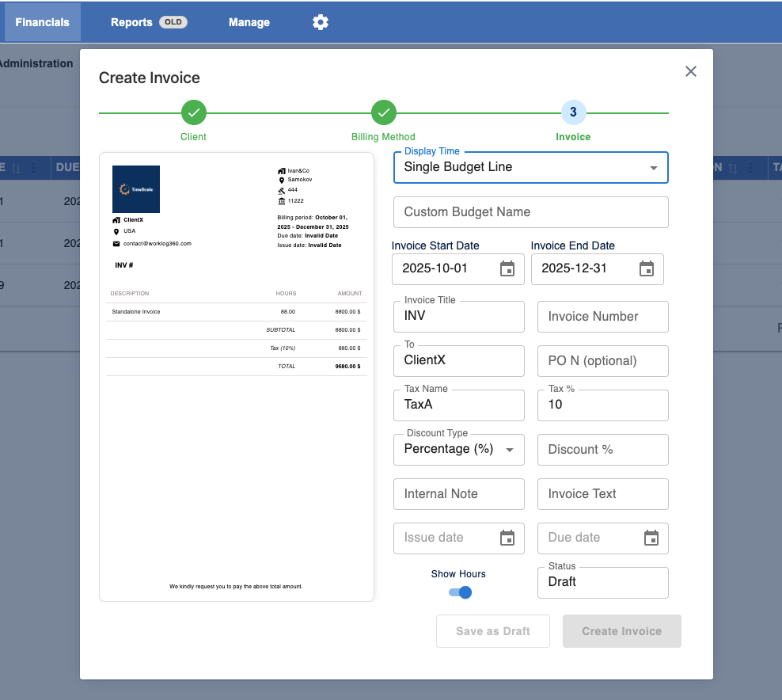The image size is (782, 700).
Task: Click the Discount % field
Action: tap(602, 450)
